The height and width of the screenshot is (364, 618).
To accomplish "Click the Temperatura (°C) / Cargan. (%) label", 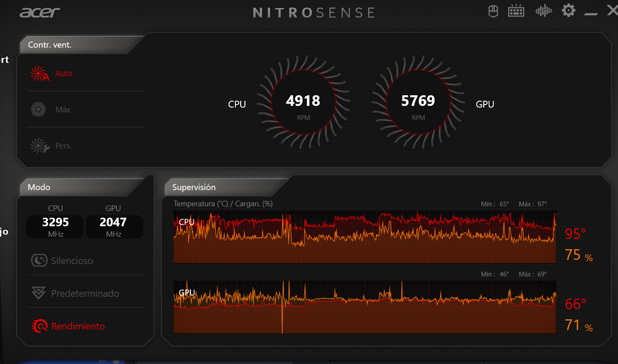I will pyautogui.click(x=223, y=204).
